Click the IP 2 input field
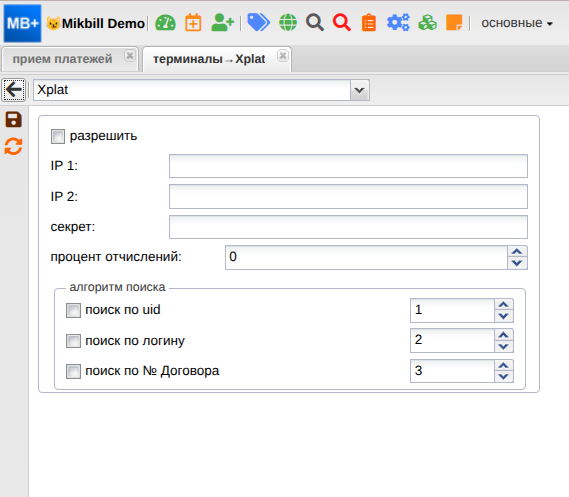This screenshot has width=569, height=497. [x=348, y=197]
